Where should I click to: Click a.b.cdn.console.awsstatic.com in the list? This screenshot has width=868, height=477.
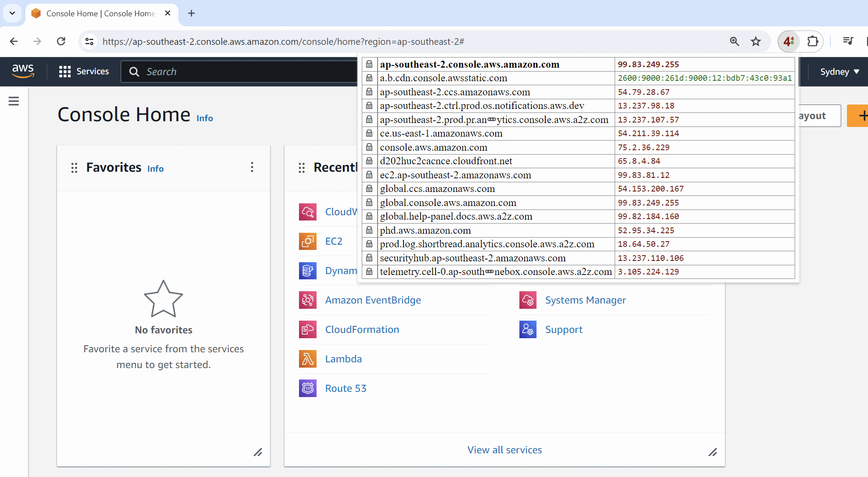pyautogui.click(x=443, y=78)
